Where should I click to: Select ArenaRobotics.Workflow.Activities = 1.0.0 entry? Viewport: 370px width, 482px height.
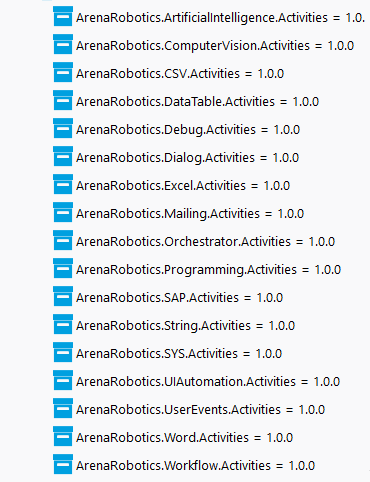click(195, 466)
